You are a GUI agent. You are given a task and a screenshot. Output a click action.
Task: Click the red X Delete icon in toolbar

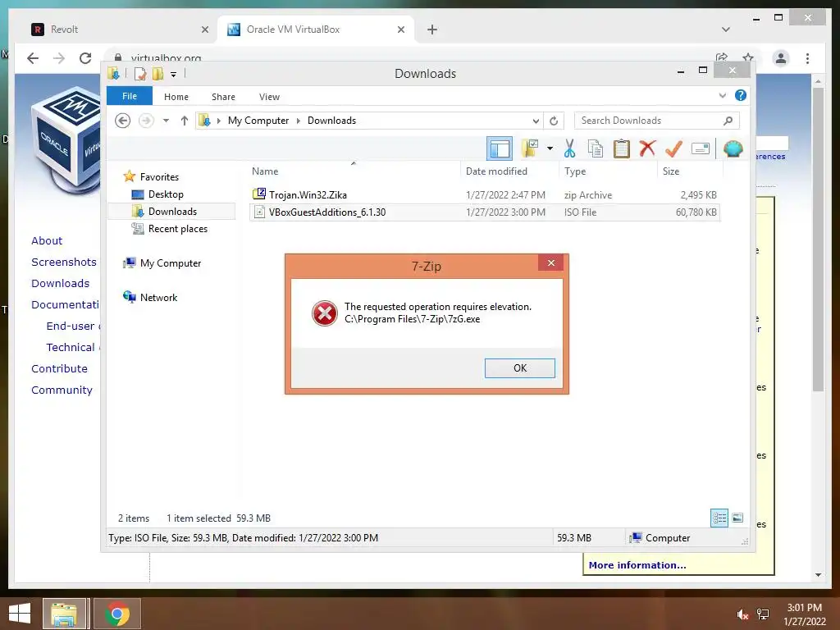(647, 148)
